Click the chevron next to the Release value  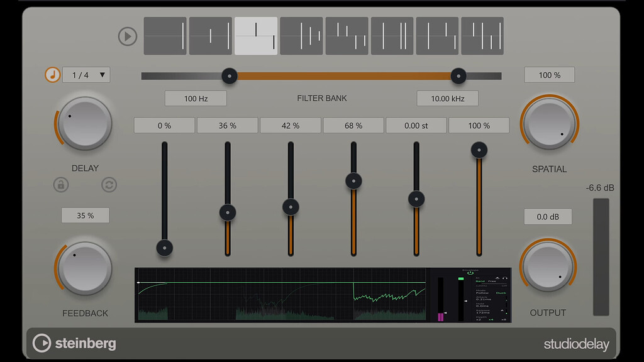tap(502, 310)
